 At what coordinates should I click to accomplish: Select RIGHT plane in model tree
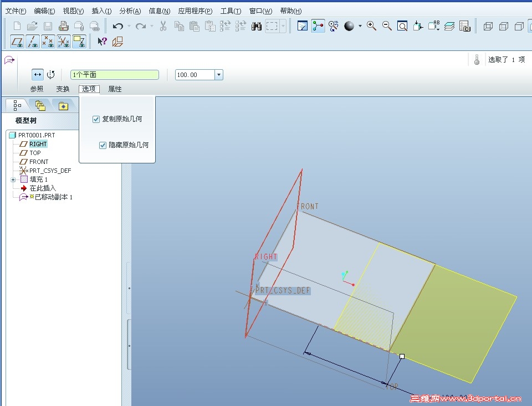click(38, 144)
